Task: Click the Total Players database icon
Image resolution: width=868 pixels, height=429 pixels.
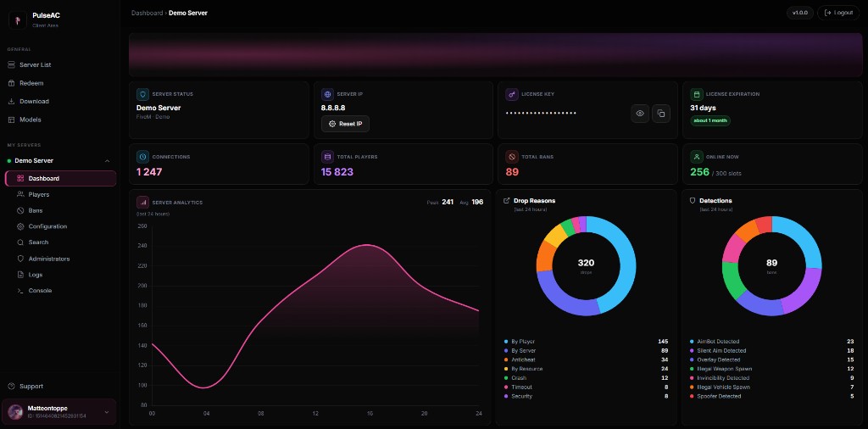Action: (x=327, y=157)
